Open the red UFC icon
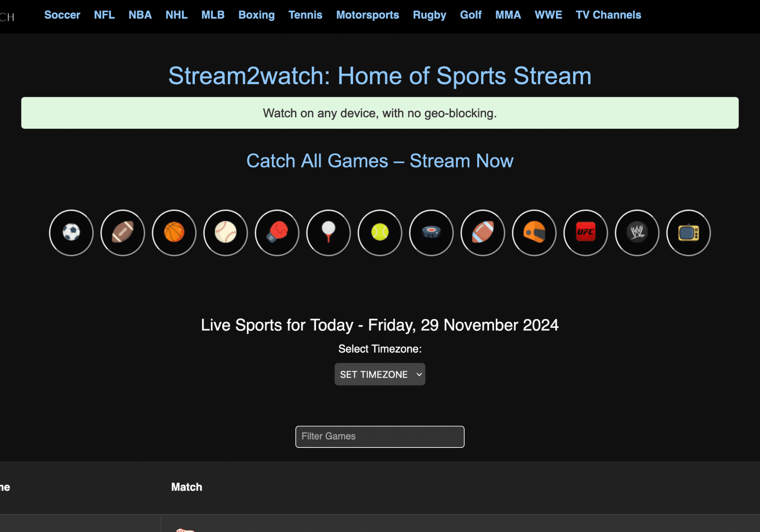Viewport: 760px width, 532px height. pos(586,233)
